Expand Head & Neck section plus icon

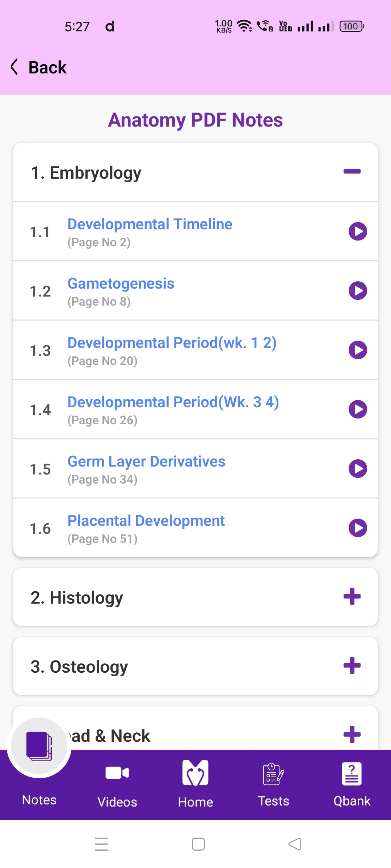pos(352,735)
